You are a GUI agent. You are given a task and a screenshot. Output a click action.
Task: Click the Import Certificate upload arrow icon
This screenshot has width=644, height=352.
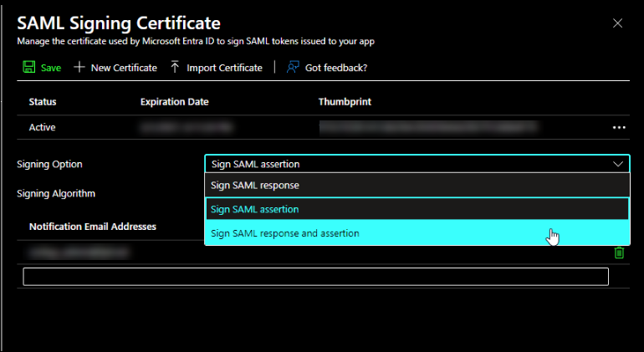coord(175,68)
